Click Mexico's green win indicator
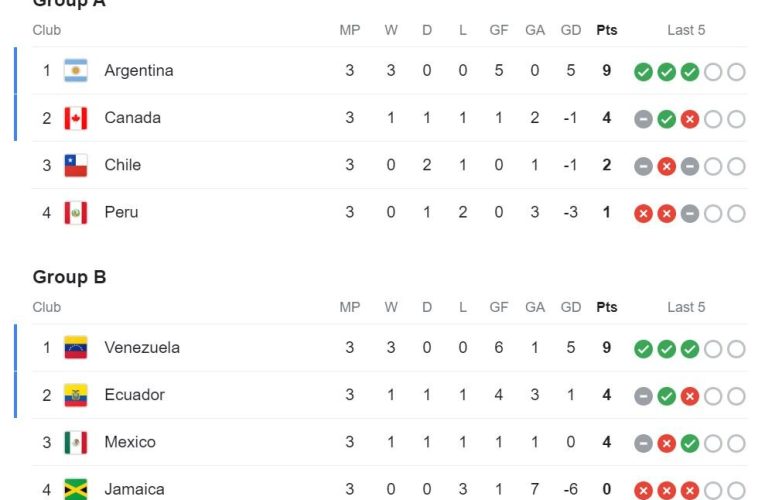 pos(689,443)
